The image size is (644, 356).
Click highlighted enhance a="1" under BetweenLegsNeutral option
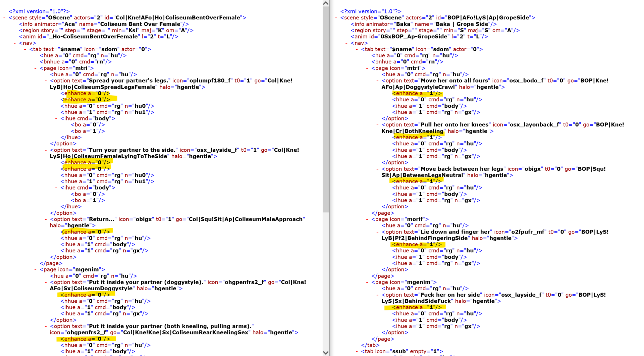[x=417, y=181]
